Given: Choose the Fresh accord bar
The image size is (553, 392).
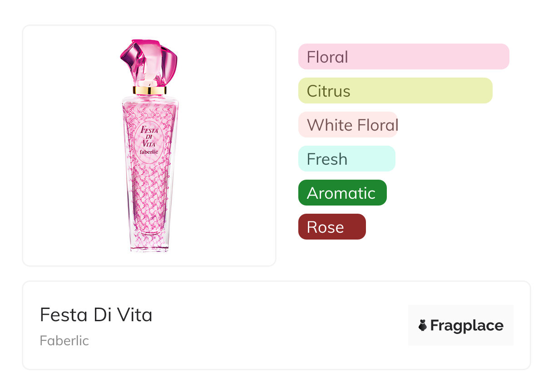Looking at the screenshot, I should [346, 159].
